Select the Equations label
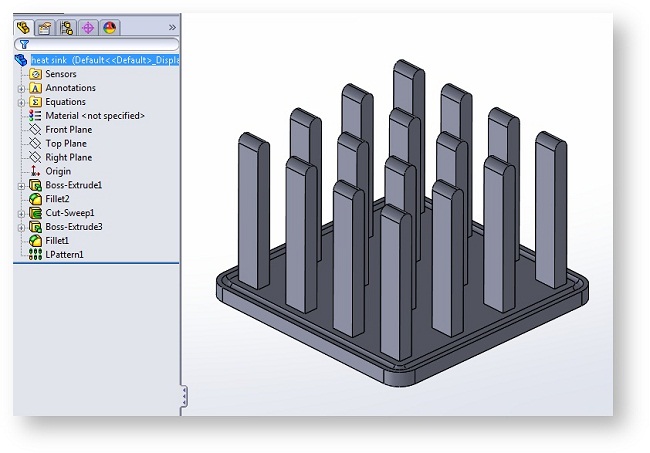The width and height of the screenshot is (650, 453). (x=65, y=102)
